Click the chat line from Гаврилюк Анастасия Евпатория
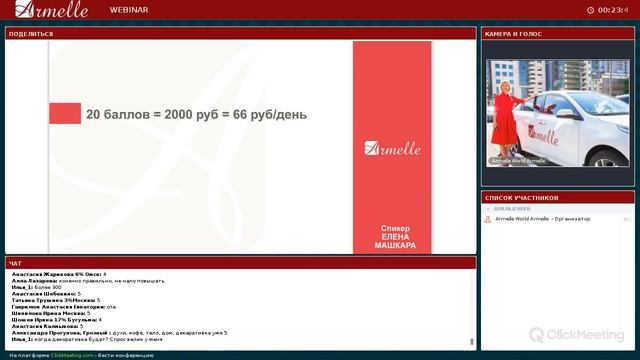Image resolution: width=640 pixels, height=360 pixels. 64,307
